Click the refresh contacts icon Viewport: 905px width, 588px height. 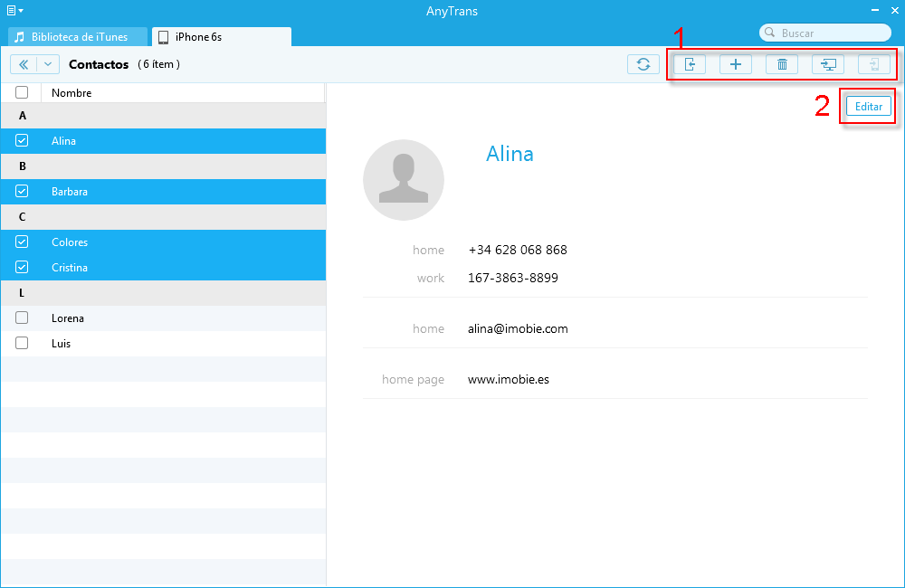click(643, 64)
